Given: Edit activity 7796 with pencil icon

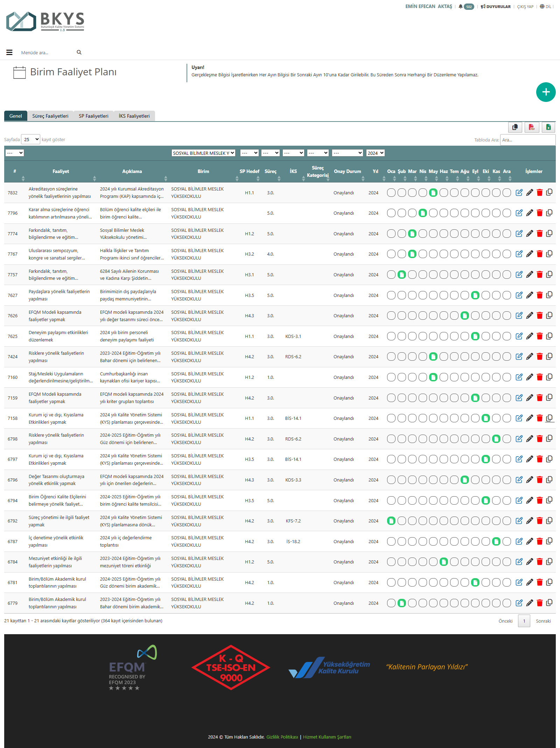Looking at the screenshot, I should pyautogui.click(x=530, y=213).
